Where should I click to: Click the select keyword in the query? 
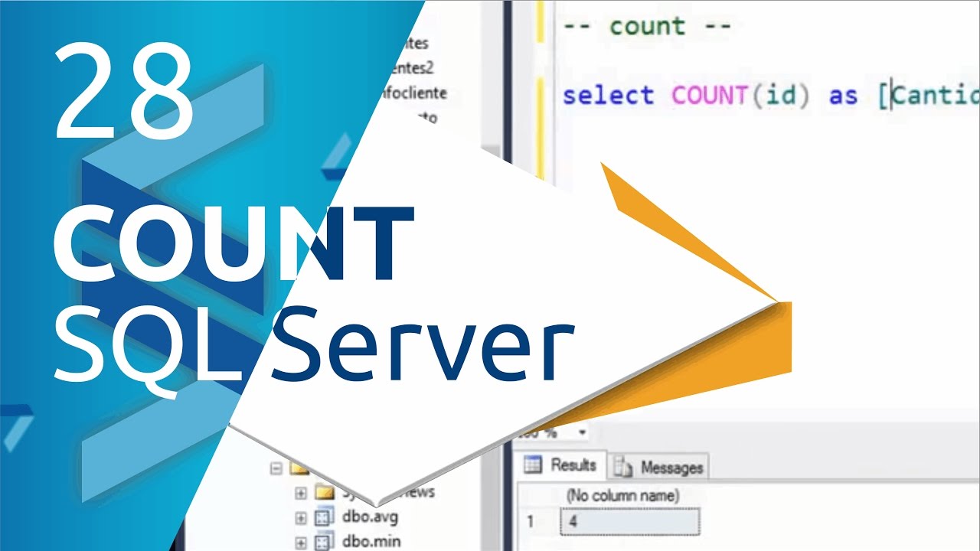(609, 96)
